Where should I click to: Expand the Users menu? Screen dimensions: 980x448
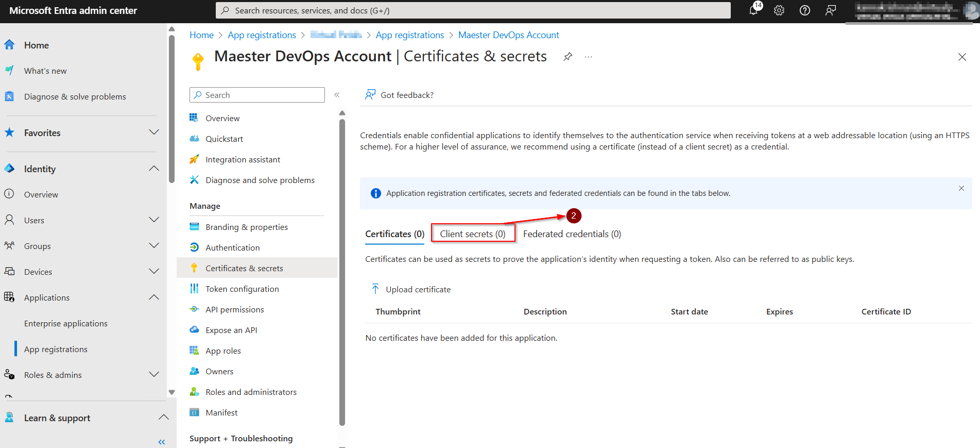[x=153, y=220]
